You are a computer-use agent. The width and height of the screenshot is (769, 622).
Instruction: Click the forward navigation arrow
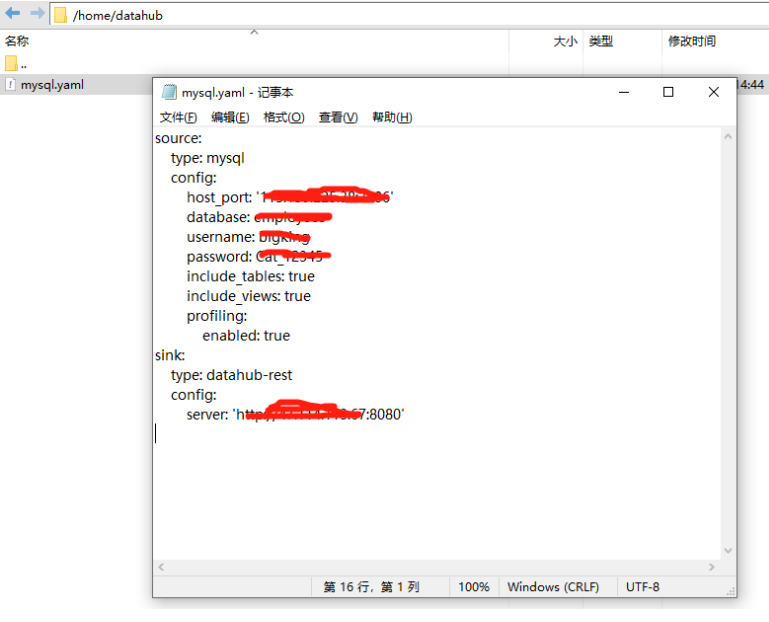pos(36,14)
